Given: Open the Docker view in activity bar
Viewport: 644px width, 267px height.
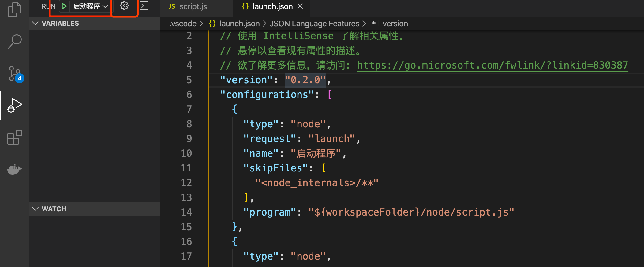Looking at the screenshot, I should (x=14, y=169).
